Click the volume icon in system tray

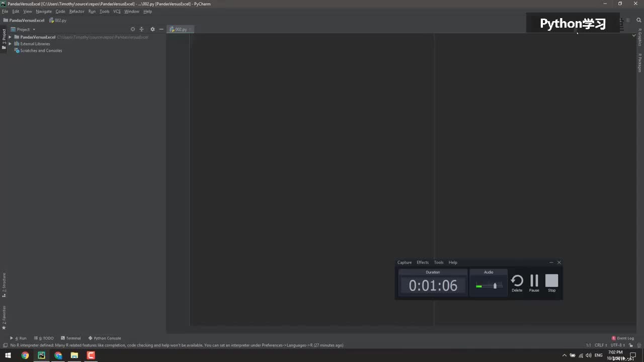coord(589,355)
